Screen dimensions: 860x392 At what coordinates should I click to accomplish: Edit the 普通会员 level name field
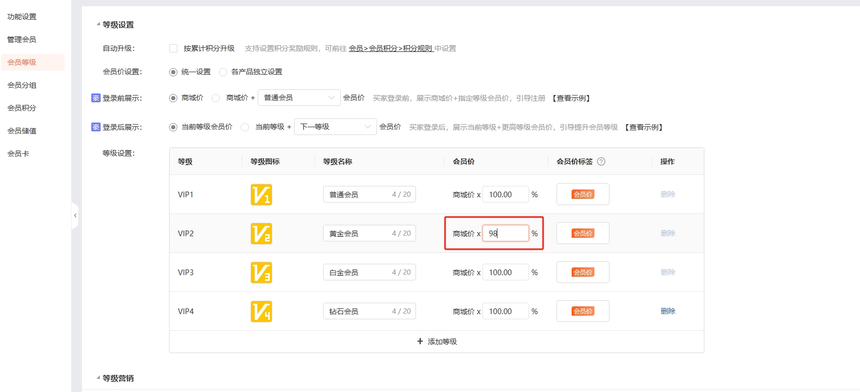point(369,195)
